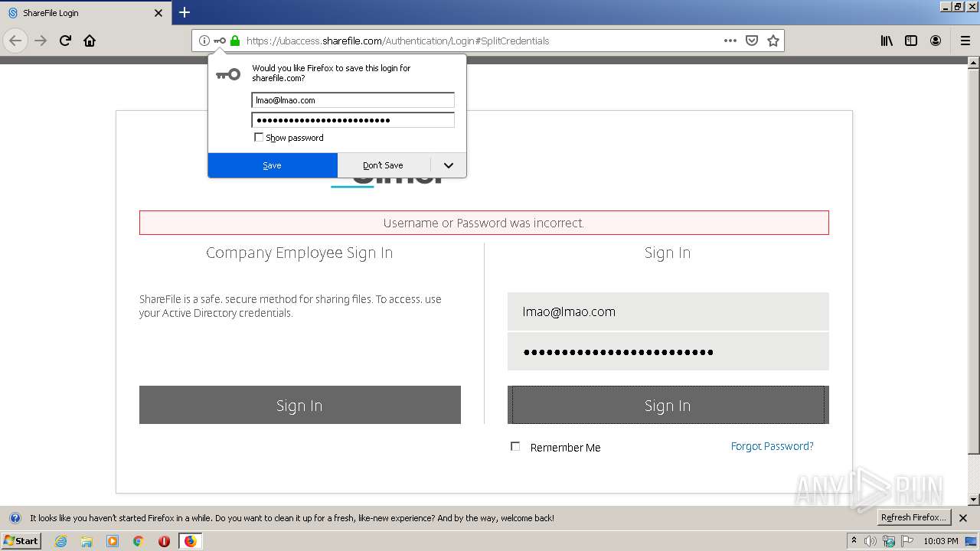Expand more options arrow beside Don't Save

tap(449, 165)
